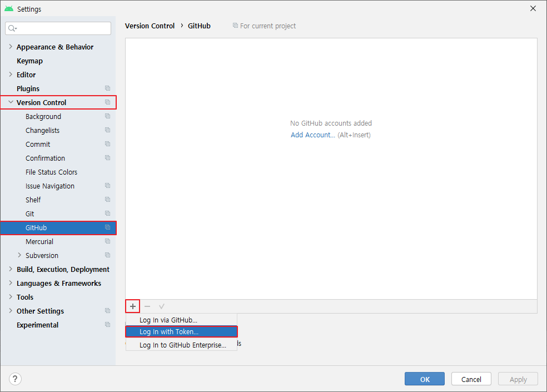The width and height of the screenshot is (547, 392).
Task: Click project-level icon next to Plugins
Action: (107, 88)
